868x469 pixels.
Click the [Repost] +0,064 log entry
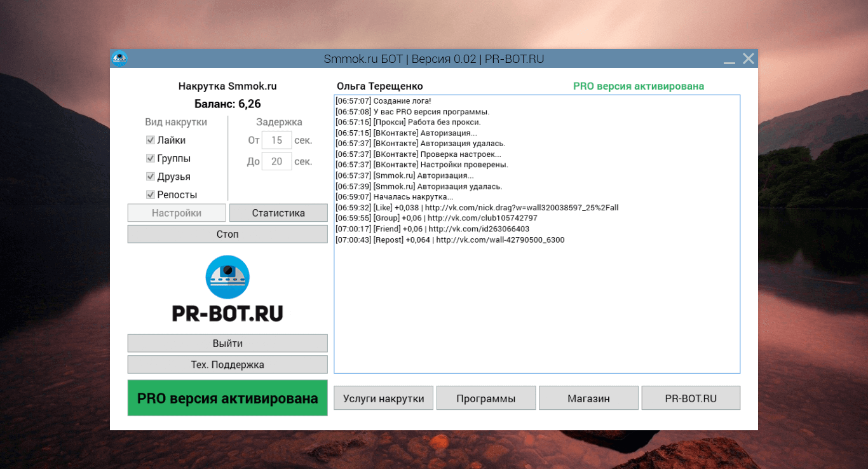(450, 240)
